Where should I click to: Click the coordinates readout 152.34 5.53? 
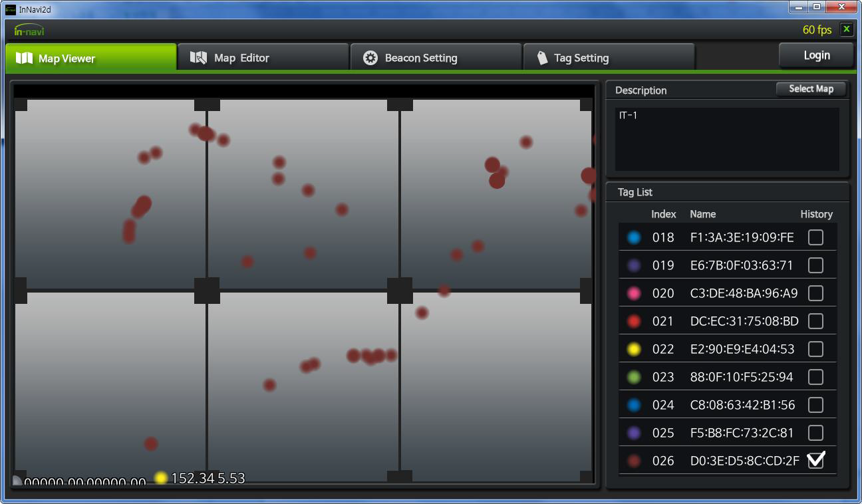coord(208,478)
